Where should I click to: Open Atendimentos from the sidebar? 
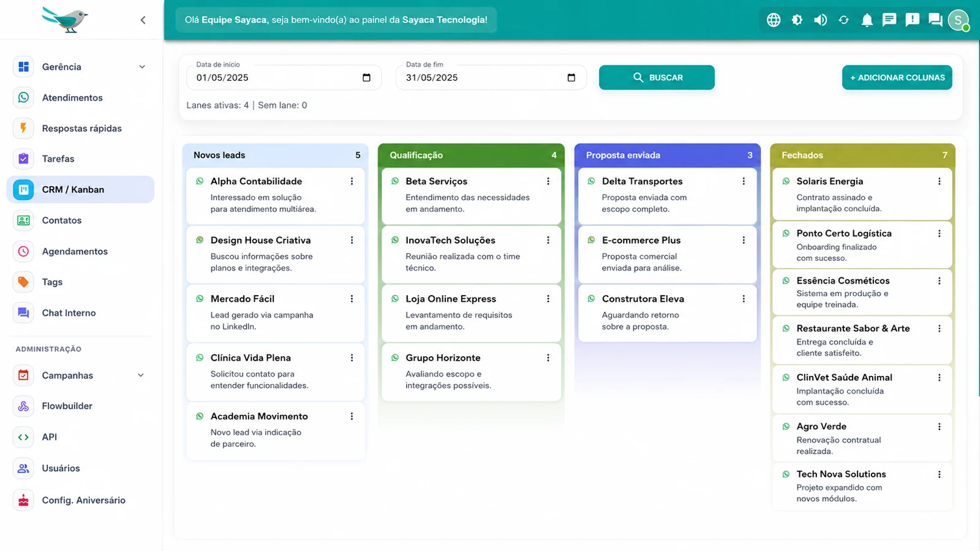point(80,97)
